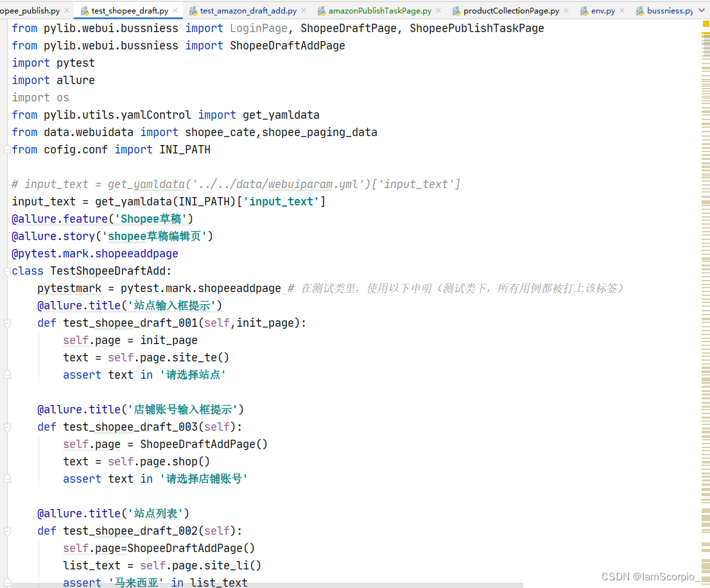Open the hidden tabs chevron at tab bar end

point(702,10)
